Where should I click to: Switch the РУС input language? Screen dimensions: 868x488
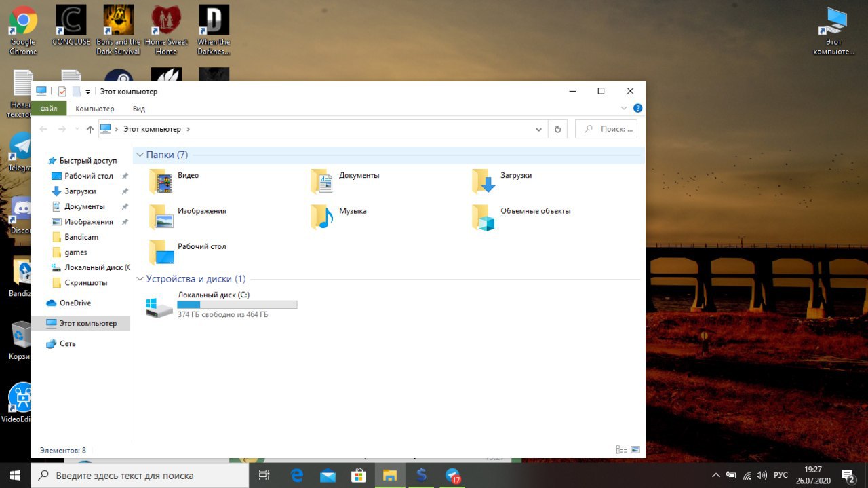tap(781, 475)
